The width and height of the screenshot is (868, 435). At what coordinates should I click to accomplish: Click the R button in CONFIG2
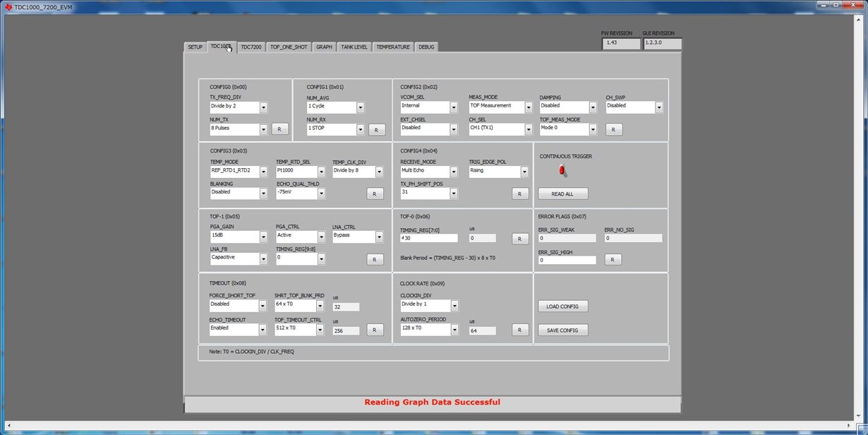613,130
